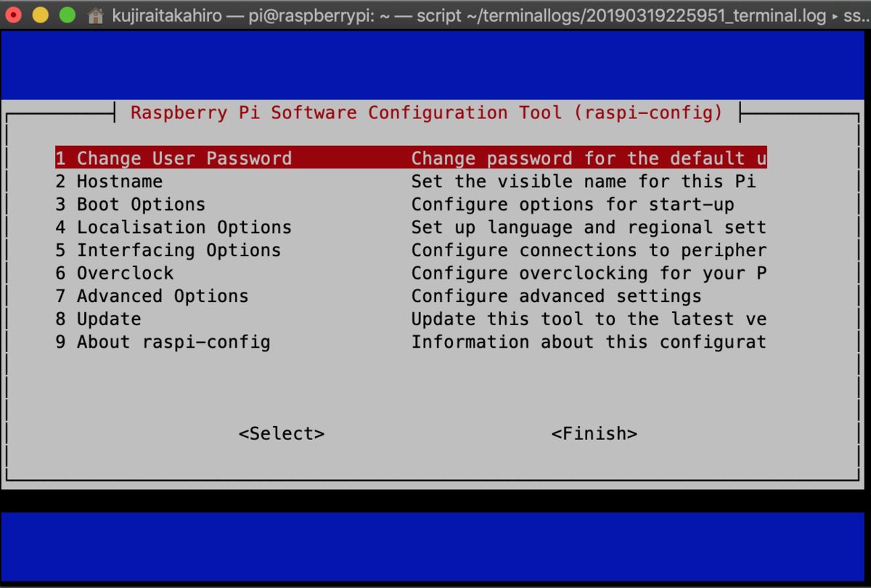Click description 'Set up language and regional sett'
Viewport: 871px width, 588px height.
(x=589, y=227)
